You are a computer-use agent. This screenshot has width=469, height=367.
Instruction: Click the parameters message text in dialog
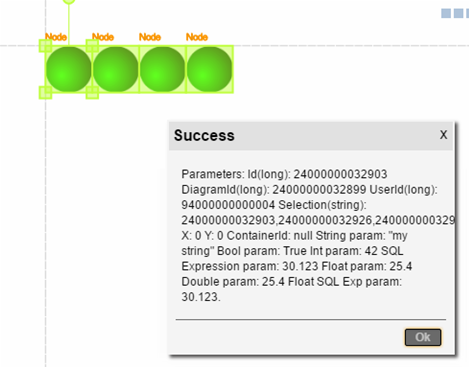[317, 235]
